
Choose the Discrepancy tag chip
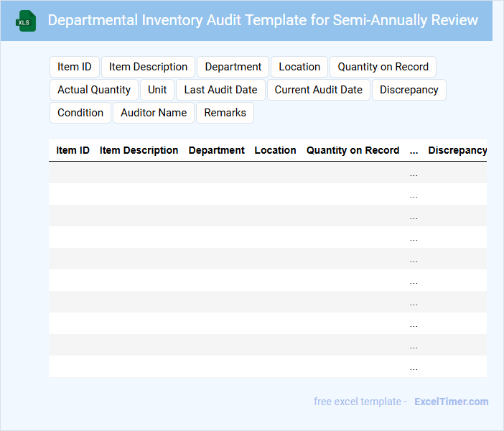click(x=409, y=90)
